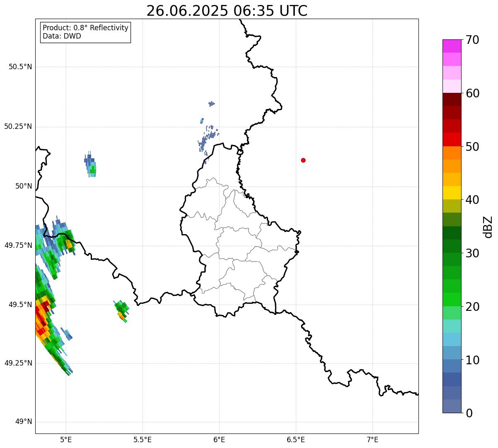Click the red high-reflectivity storm core near 49.45°N

42,318
